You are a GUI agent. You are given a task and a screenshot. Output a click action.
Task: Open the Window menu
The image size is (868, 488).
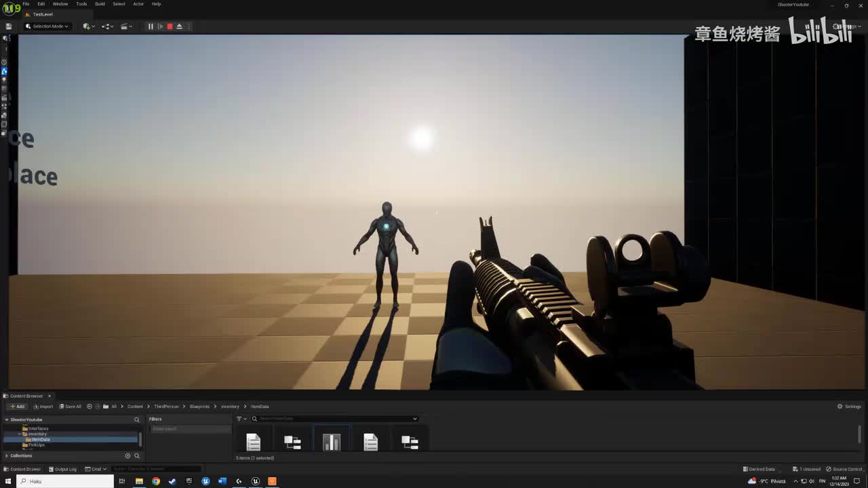click(60, 4)
